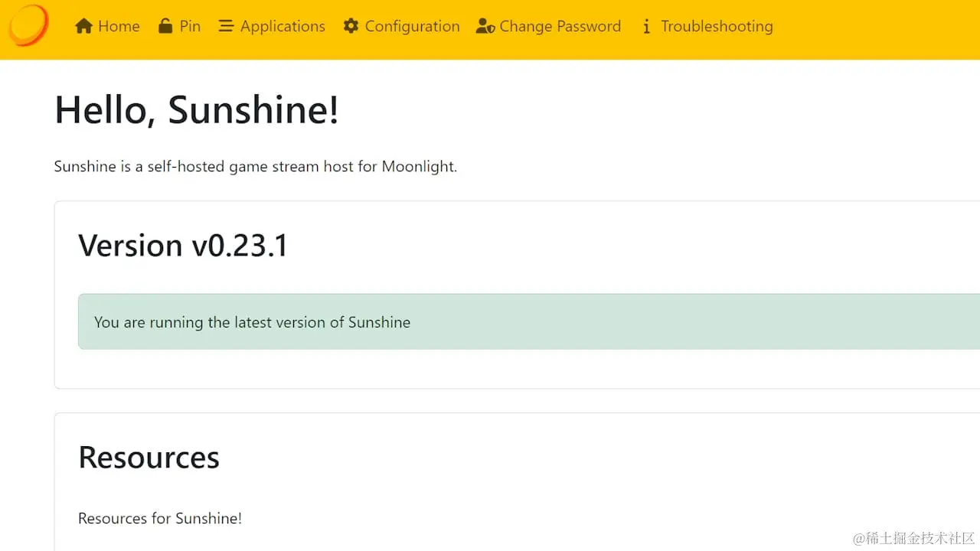Click the gear icon beside Configuration
The height and width of the screenshot is (551, 980).
click(x=351, y=26)
